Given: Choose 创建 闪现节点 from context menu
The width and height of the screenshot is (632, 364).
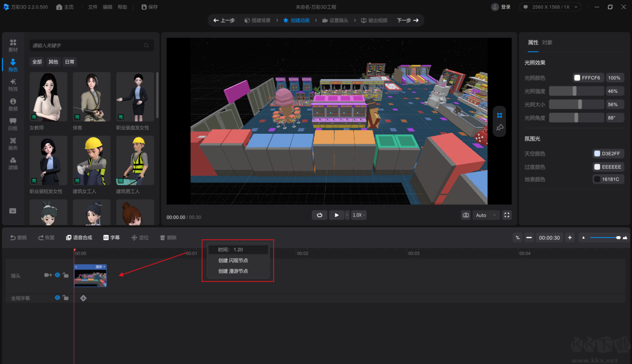Looking at the screenshot, I should coord(233,260).
